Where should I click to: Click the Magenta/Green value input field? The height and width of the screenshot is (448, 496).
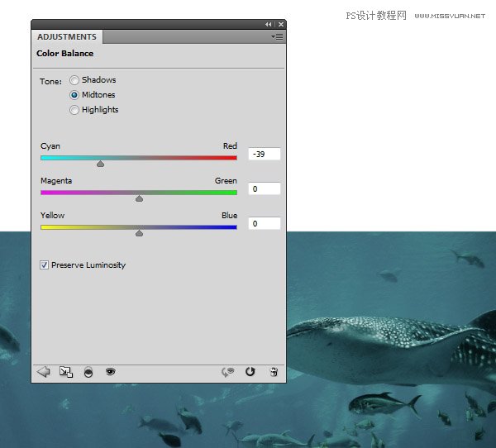tap(264, 188)
